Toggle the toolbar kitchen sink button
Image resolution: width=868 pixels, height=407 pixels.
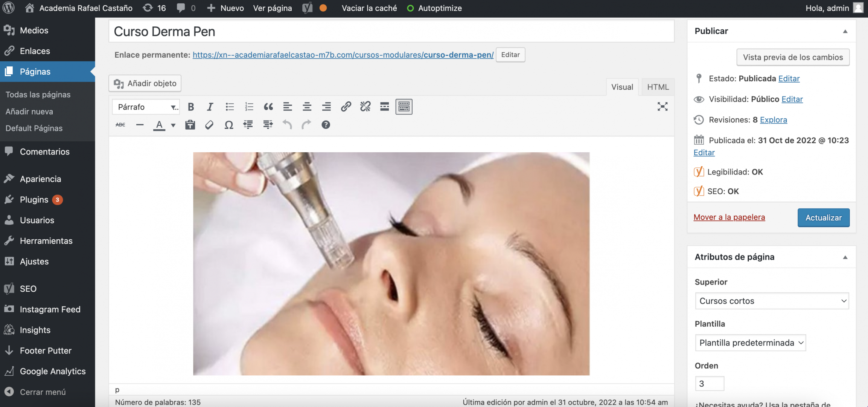click(x=404, y=107)
